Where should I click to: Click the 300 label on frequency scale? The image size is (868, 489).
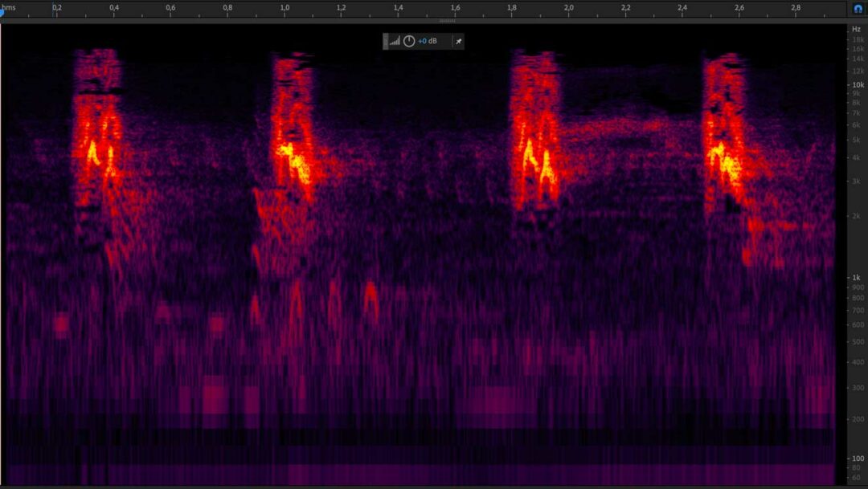(x=858, y=388)
